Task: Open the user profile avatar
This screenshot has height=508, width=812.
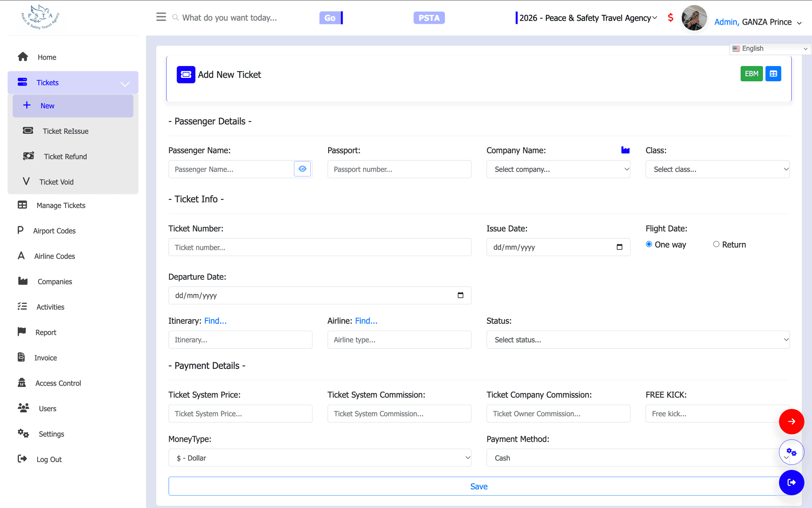Action: [694, 18]
